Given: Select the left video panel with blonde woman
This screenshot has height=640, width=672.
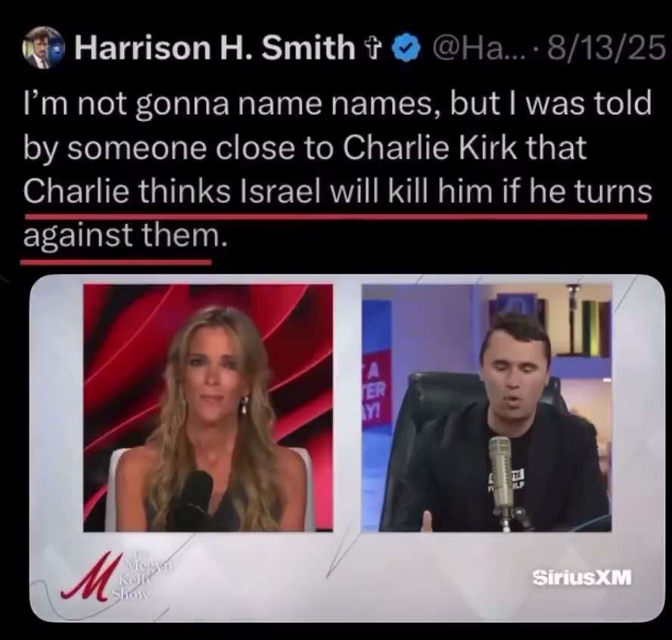Looking at the screenshot, I should point(208,408).
